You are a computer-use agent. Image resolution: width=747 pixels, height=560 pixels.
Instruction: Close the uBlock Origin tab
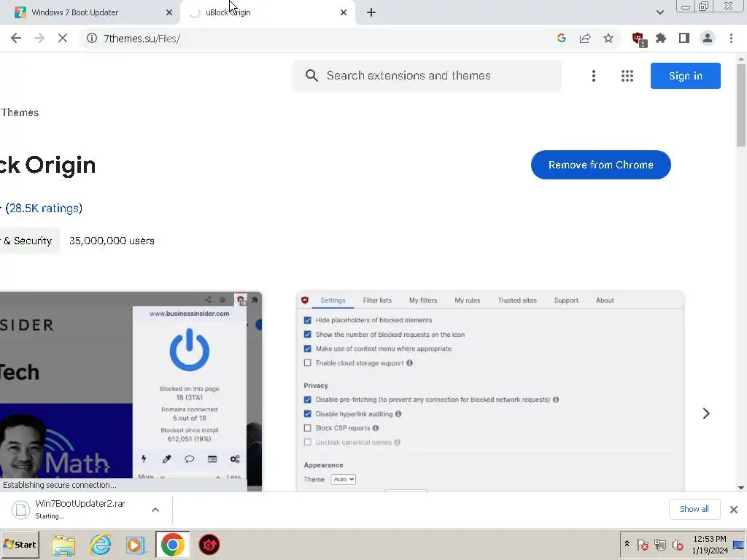344,12
